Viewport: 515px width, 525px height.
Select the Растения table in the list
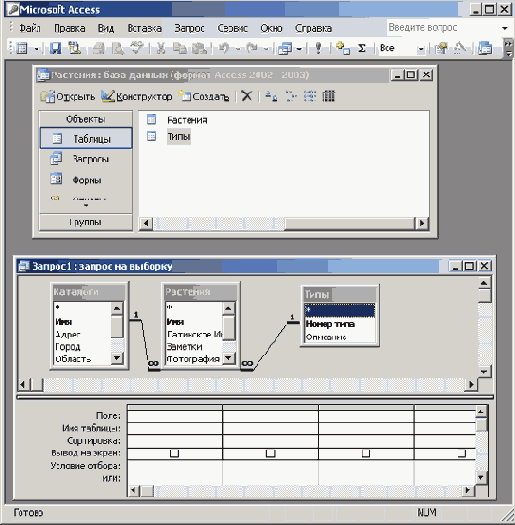pyautogui.click(x=187, y=120)
